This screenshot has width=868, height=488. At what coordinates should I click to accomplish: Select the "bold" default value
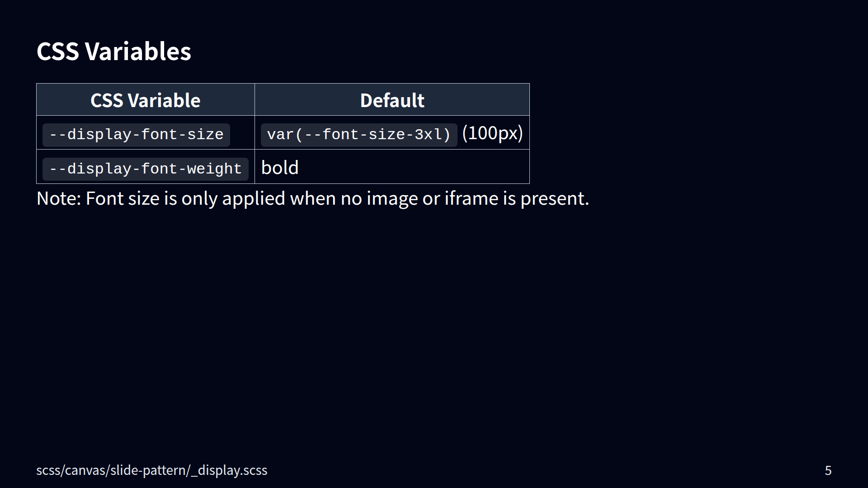coord(280,168)
